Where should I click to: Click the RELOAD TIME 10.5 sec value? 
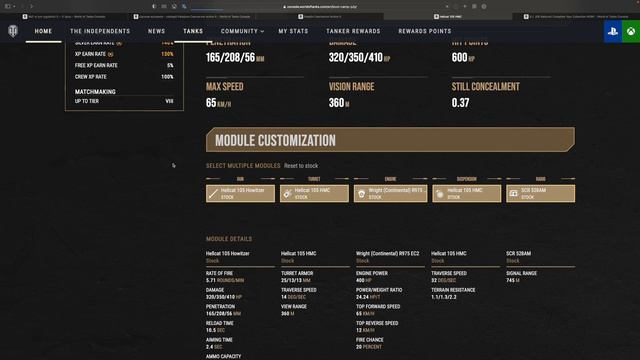point(215,330)
